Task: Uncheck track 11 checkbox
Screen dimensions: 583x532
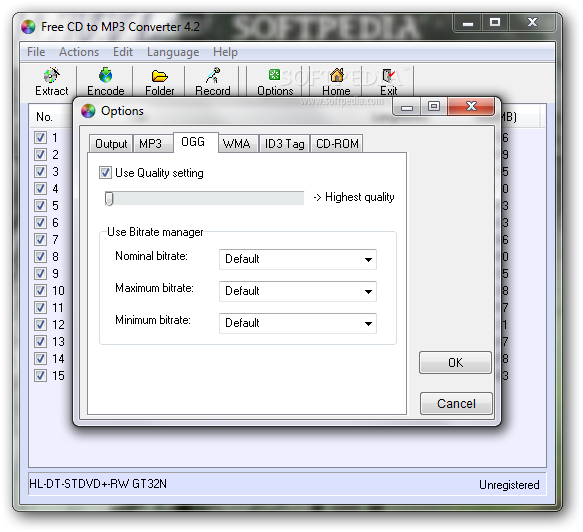Action: pyautogui.click(x=40, y=307)
